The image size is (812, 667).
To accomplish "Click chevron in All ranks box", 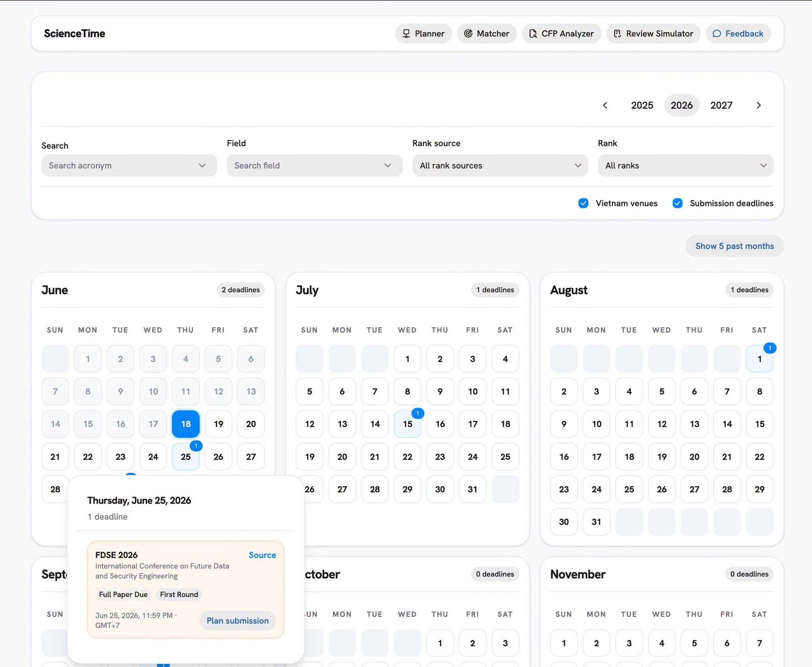I will point(764,165).
